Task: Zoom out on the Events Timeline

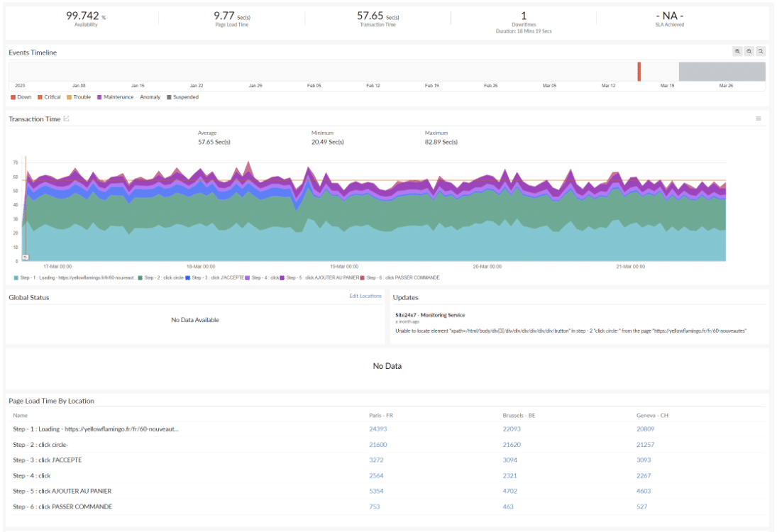Action: (749, 51)
